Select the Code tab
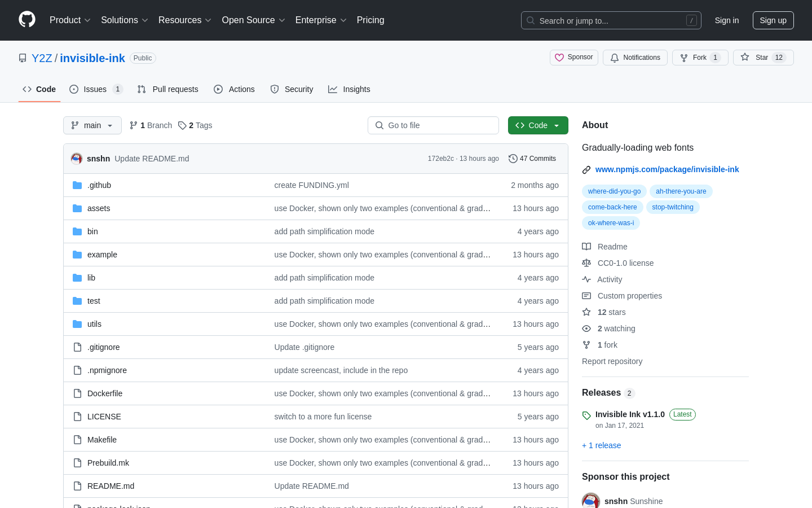Image resolution: width=812 pixels, height=508 pixels. click(x=39, y=89)
